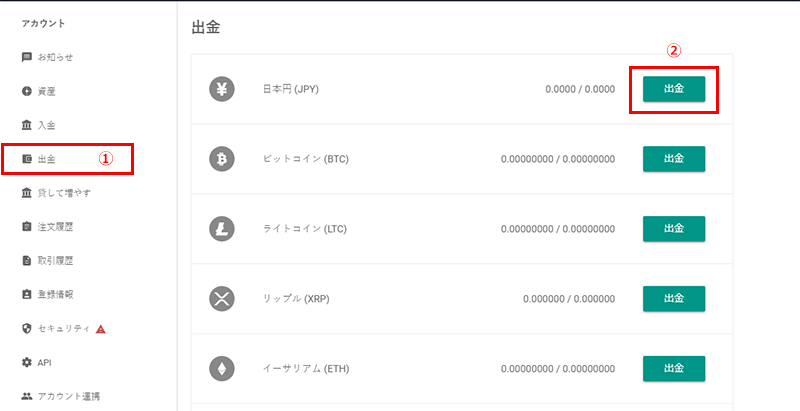Image resolution: width=800 pixels, height=411 pixels.
Task: Go to 取引履歴 in the sidebar
Action: coord(47,261)
